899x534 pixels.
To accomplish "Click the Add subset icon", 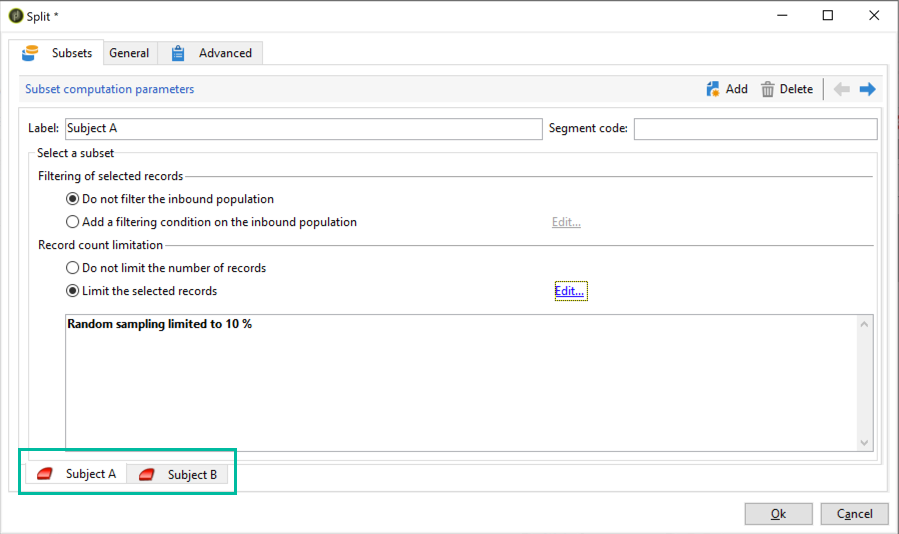I will coord(713,89).
